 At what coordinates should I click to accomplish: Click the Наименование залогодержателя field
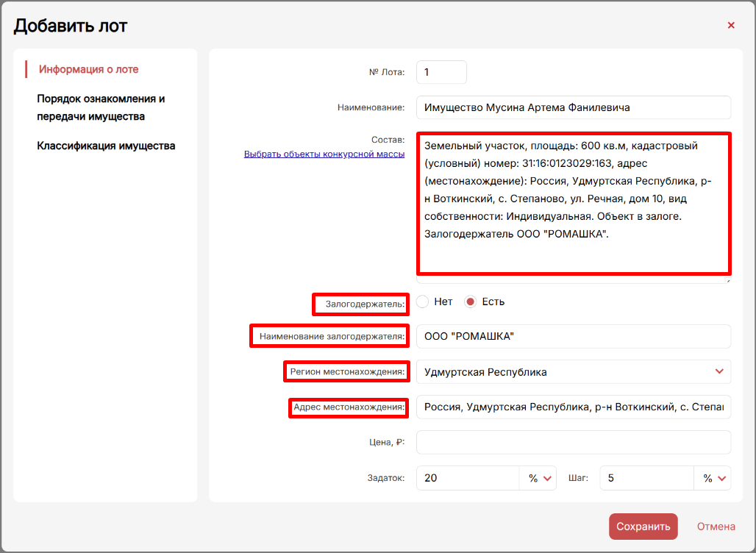pyautogui.click(x=573, y=337)
